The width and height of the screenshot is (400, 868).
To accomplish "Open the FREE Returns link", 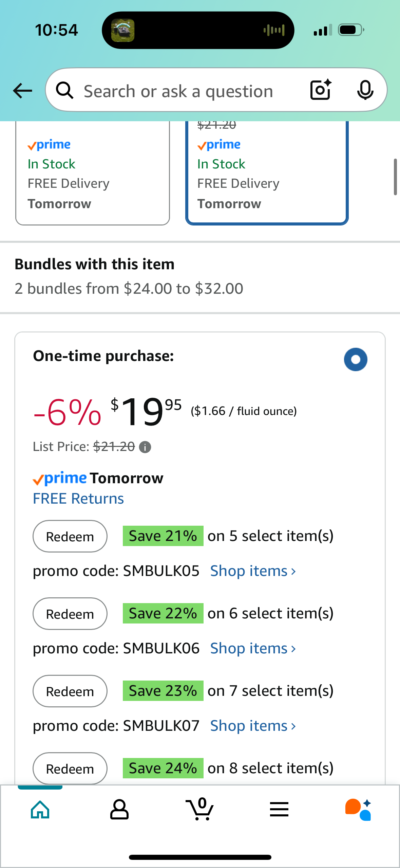I will [78, 499].
